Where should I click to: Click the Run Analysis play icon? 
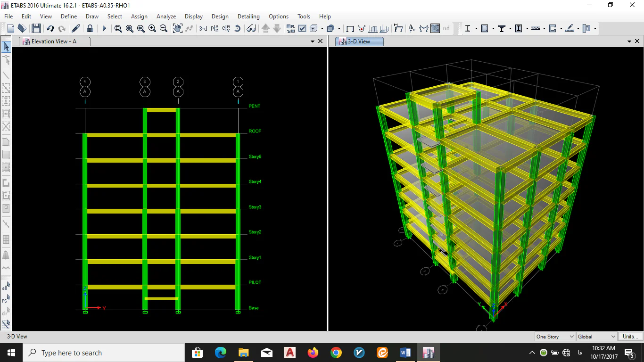(x=104, y=28)
